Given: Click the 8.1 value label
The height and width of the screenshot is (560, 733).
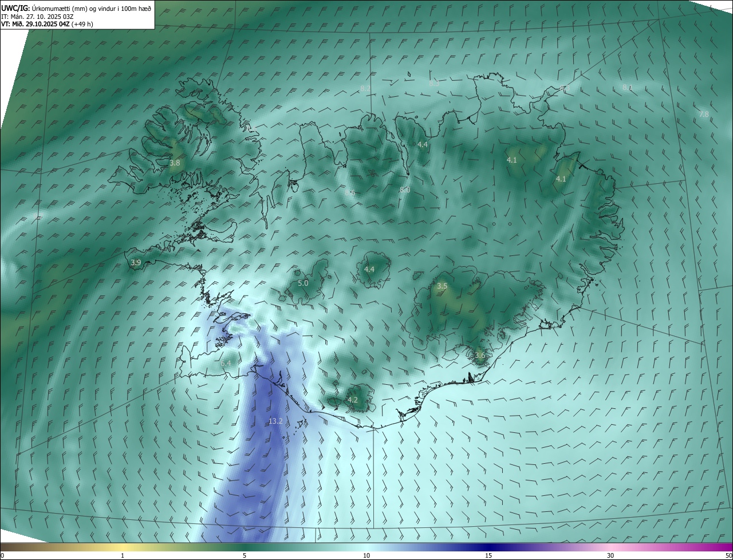Looking at the screenshot, I should [627, 88].
